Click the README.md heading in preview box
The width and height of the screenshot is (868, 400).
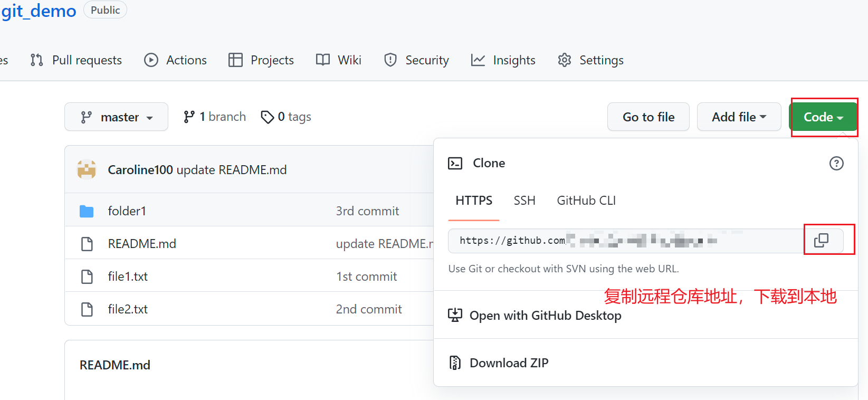pyautogui.click(x=115, y=365)
